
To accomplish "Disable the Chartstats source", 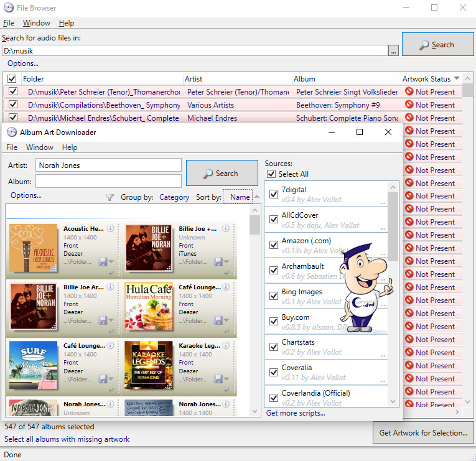I will pos(274,347).
